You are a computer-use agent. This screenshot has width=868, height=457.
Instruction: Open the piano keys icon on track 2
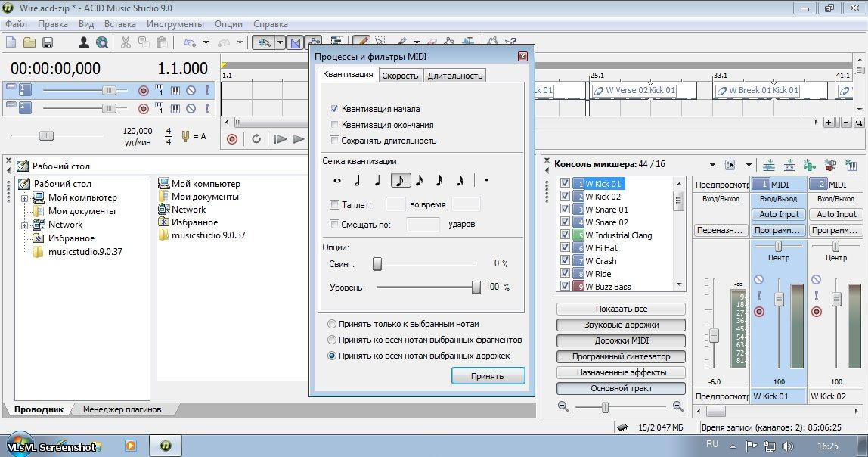(x=175, y=108)
